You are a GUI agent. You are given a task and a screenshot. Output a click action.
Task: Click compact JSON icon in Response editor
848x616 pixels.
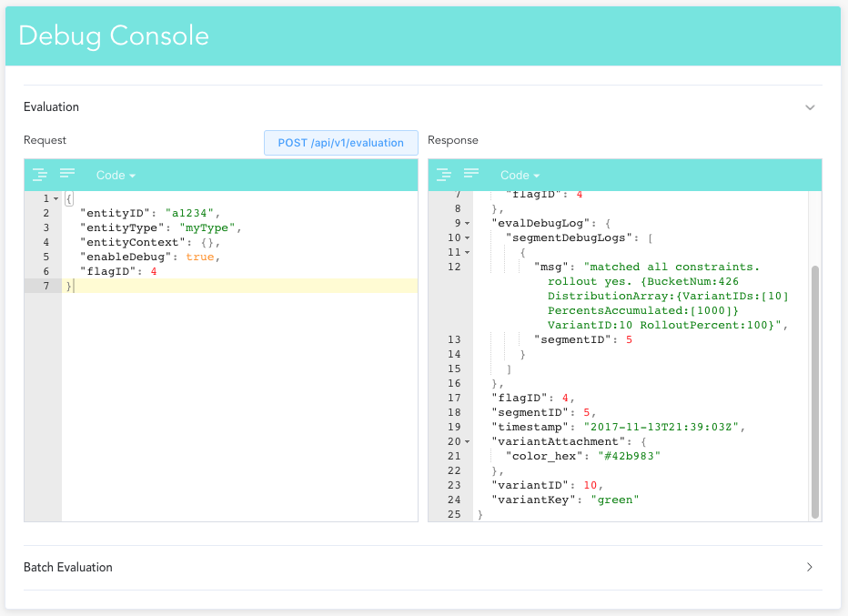click(471, 173)
